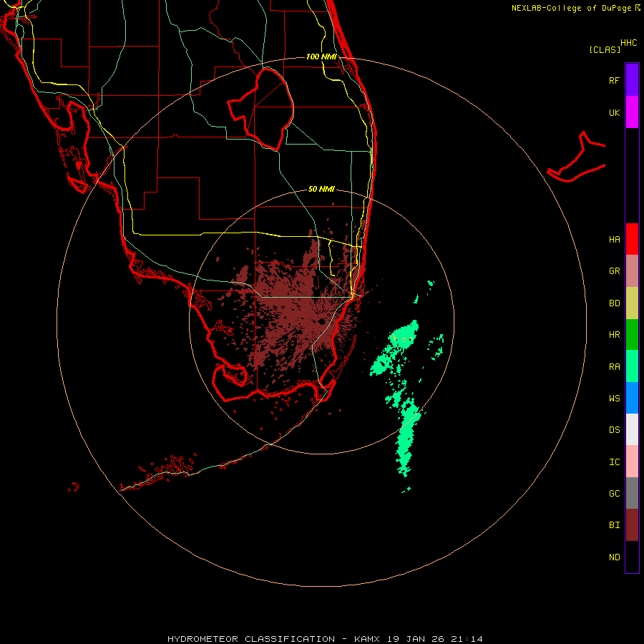Click the BI brown legend swatch
The height and width of the screenshot is (644, 644).
632,525
